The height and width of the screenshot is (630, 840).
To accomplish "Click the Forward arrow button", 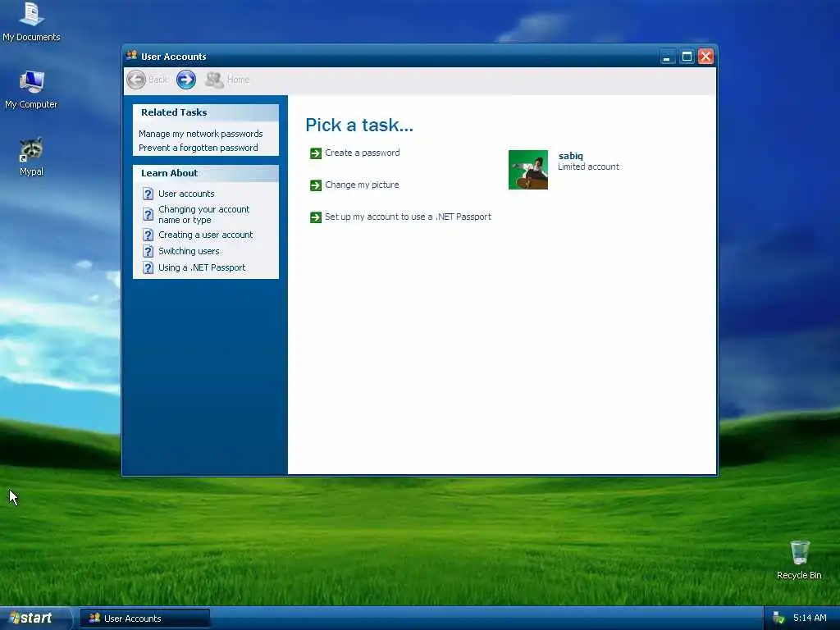I will tap(186, 80).
